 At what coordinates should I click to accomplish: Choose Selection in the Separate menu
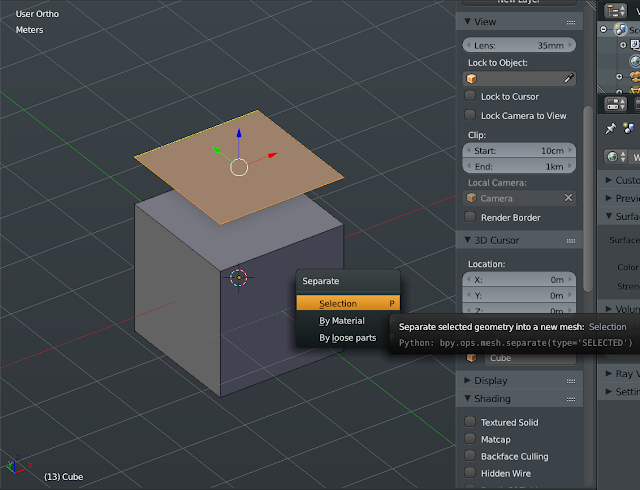pos(348,303)
